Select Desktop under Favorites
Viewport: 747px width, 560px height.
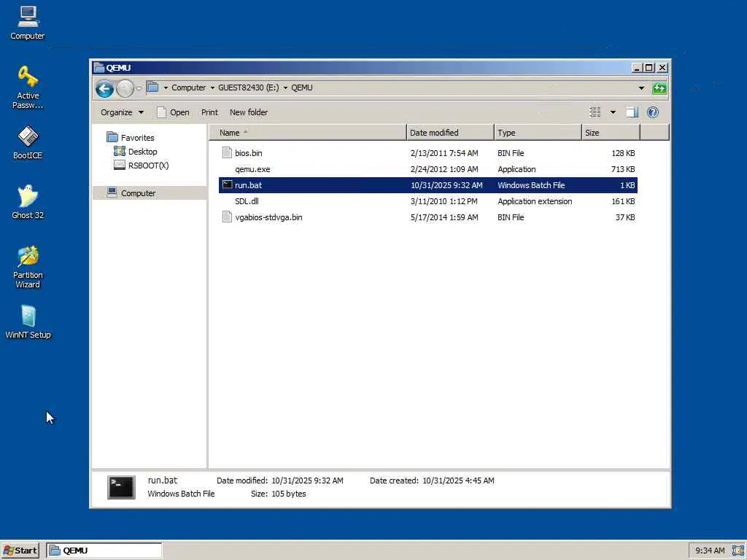point(135,152)
